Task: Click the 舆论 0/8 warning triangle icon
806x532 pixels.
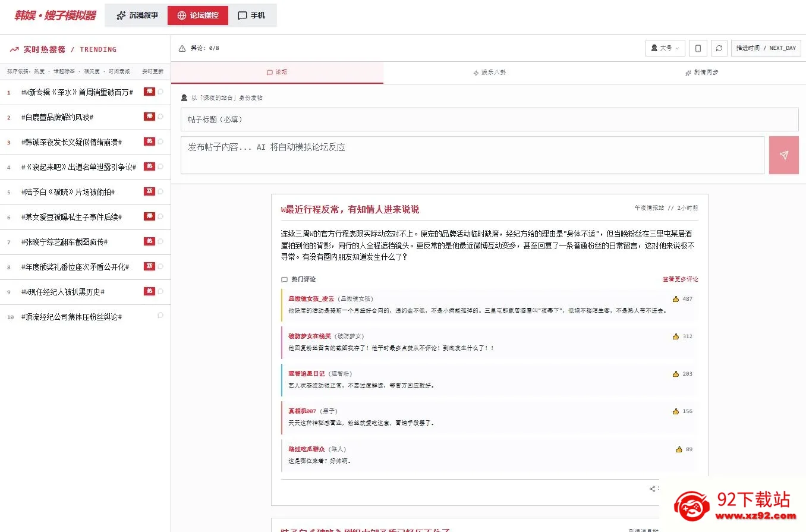Action: [x=182, y=48]
